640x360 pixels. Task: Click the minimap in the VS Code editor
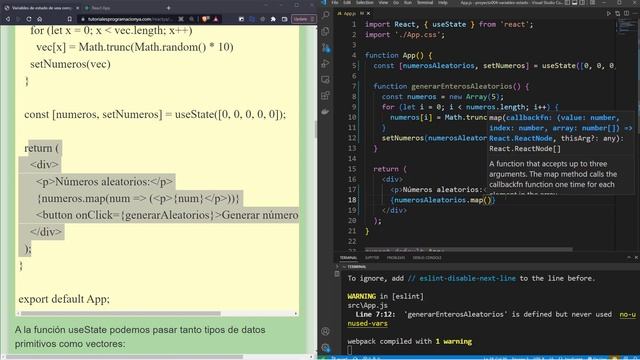[x=627, y=26]
